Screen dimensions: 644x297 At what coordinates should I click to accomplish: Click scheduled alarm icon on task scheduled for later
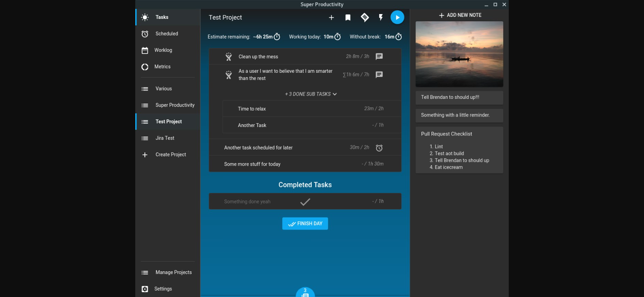point(379,148)
